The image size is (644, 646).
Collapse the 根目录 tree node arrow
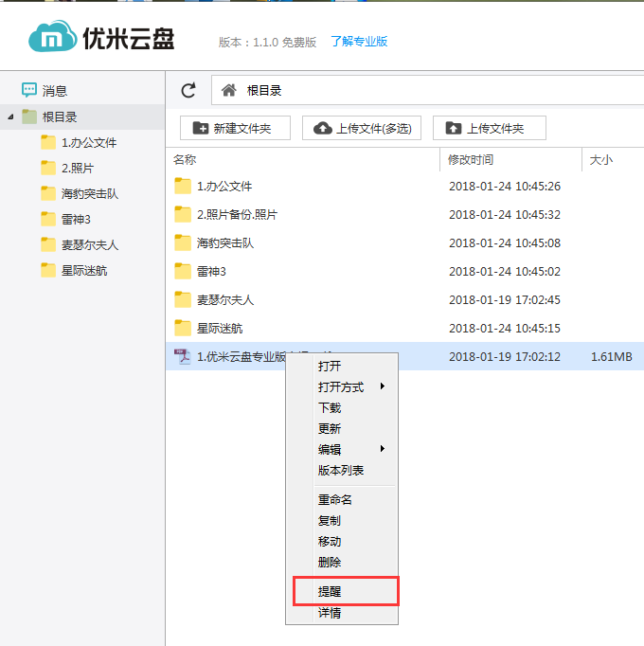(10, 117)
